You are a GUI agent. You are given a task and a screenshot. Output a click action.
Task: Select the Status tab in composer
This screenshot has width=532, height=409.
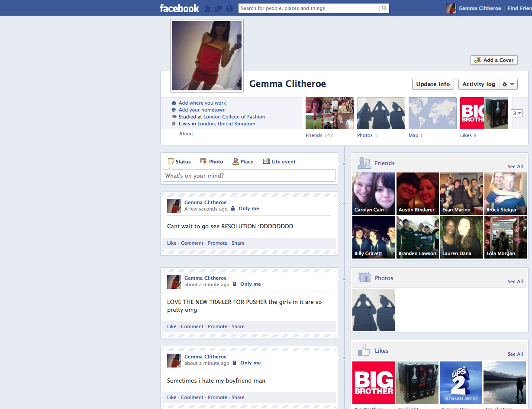(x=179, y=162)
